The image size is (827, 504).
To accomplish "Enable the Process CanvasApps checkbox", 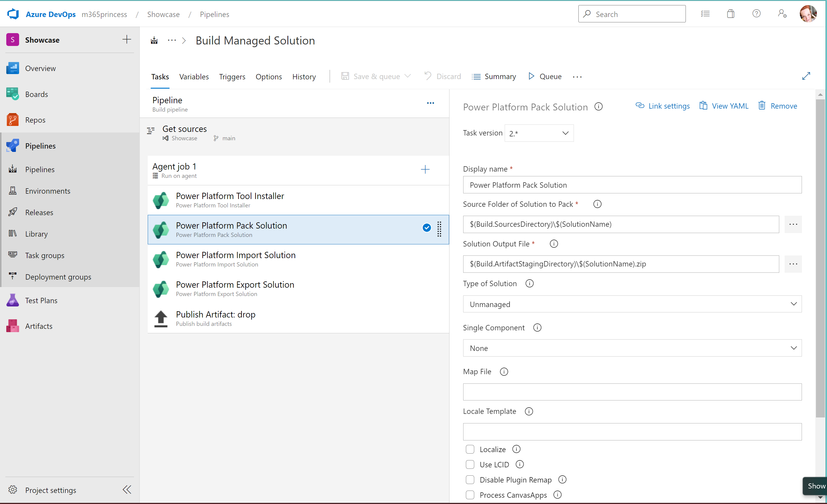I will pos(470,495).
